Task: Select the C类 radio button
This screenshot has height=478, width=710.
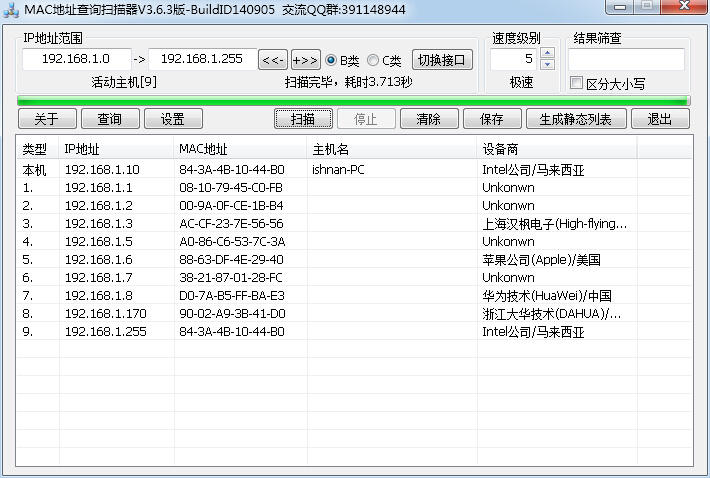Action: (373, 60)
